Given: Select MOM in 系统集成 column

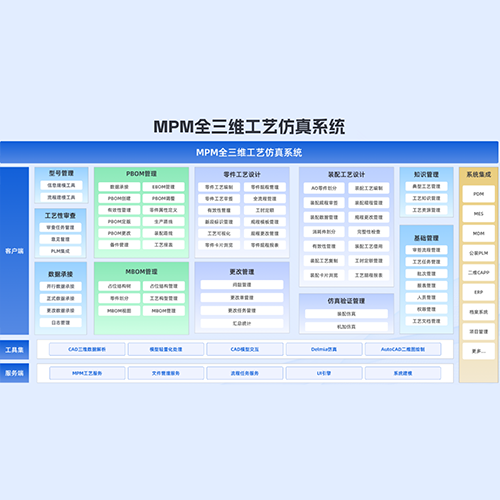Looking at the screenshot, I should (x=479, y=234).
